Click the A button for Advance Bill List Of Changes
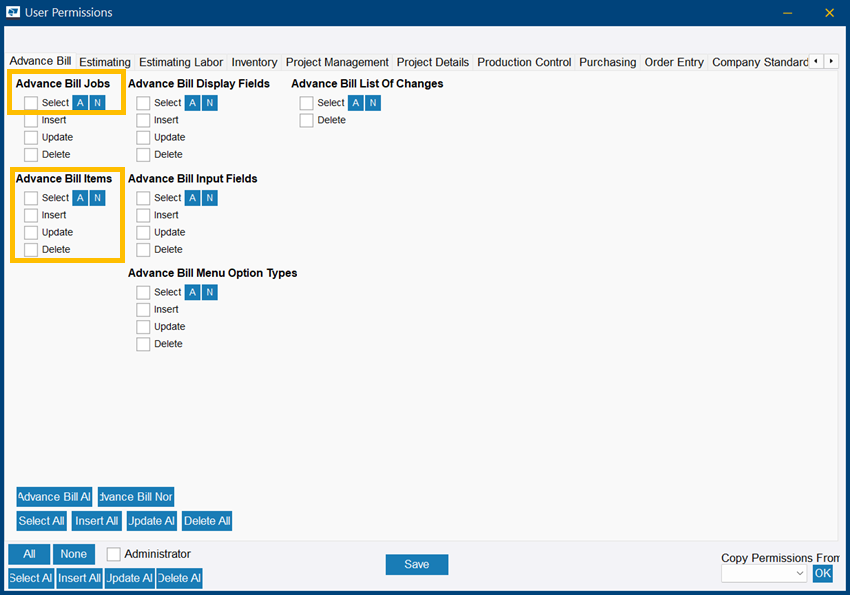Viewport: 850px width, 595px height. tap(356, 103)
